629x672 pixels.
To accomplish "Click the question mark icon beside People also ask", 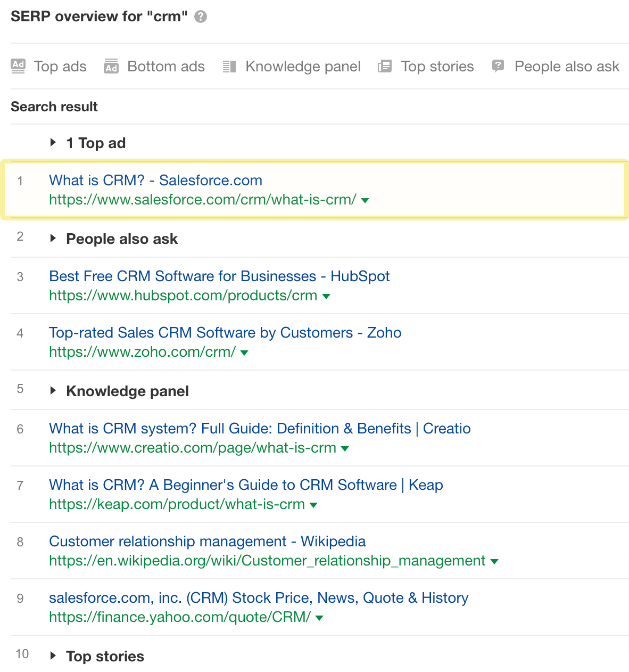I will click(498, 66).
